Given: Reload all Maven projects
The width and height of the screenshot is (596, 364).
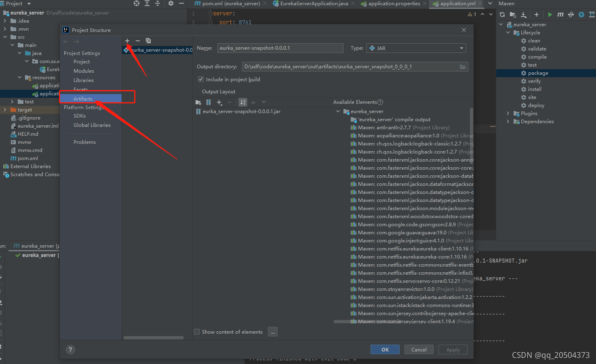Looking at the screenshot, I should pyautogui.click(x=502, y=15).
